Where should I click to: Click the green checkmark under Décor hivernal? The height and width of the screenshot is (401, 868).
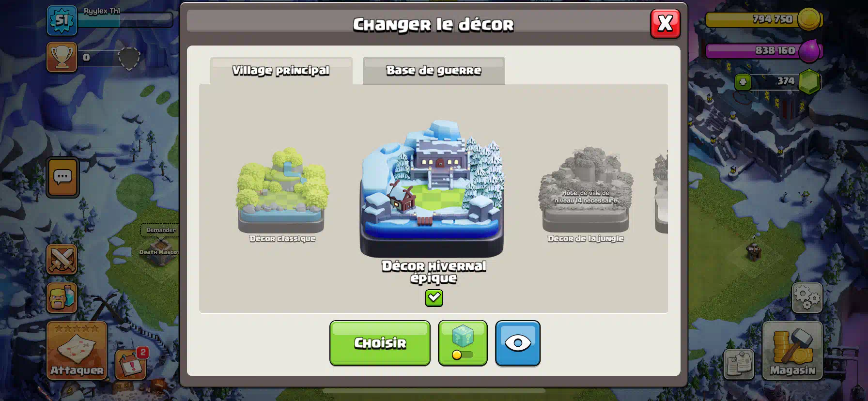point(434,297)
